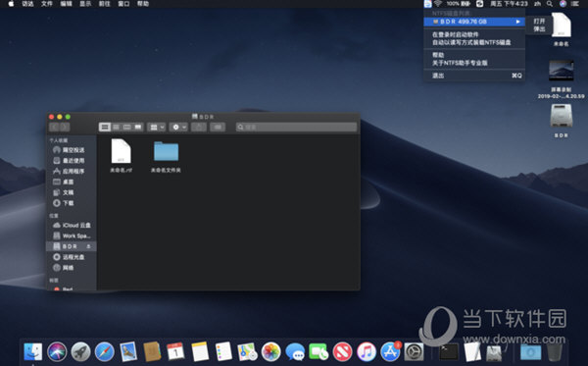Viewport: 588px width, 366px height.
Task: Open App Store from the Dock
Action: point(390,352)
